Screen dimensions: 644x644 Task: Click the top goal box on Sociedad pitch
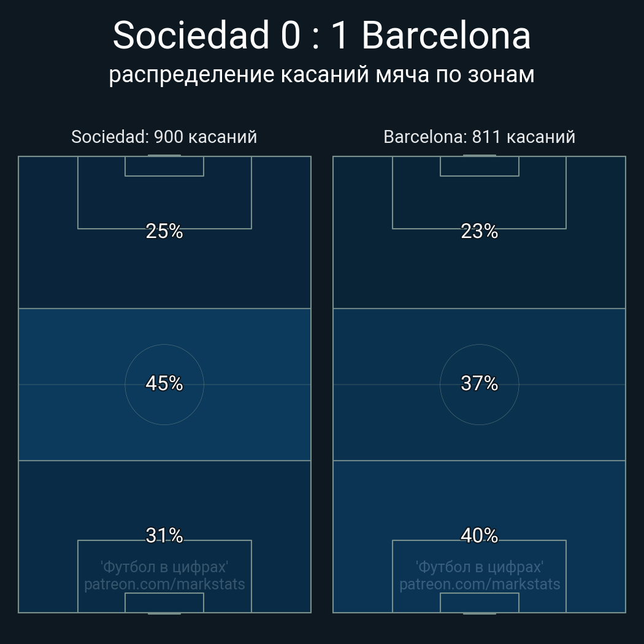point(164,166)
